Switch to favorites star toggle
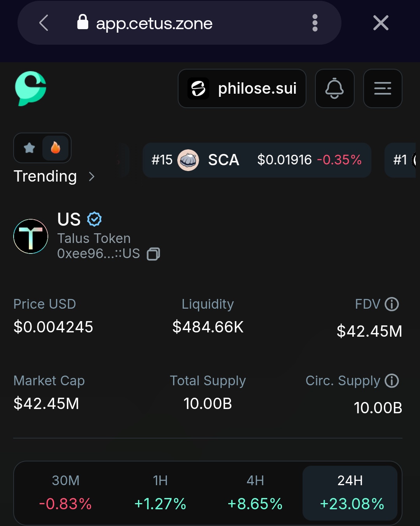Viewport: 420px width, 526px height. click(30, 148)
